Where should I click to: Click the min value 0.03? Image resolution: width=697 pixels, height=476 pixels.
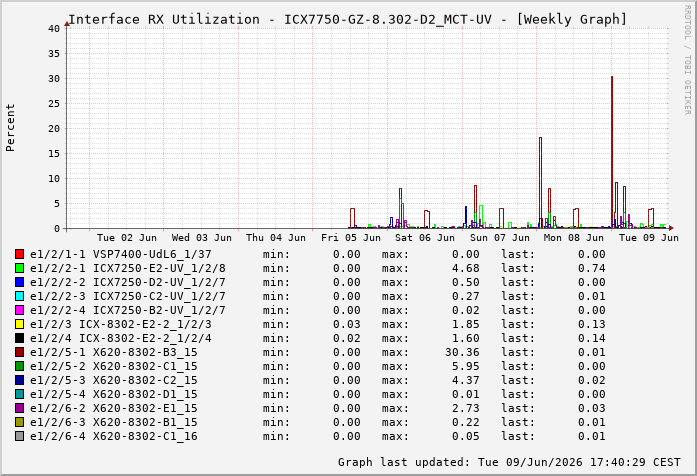click(347, 324)
